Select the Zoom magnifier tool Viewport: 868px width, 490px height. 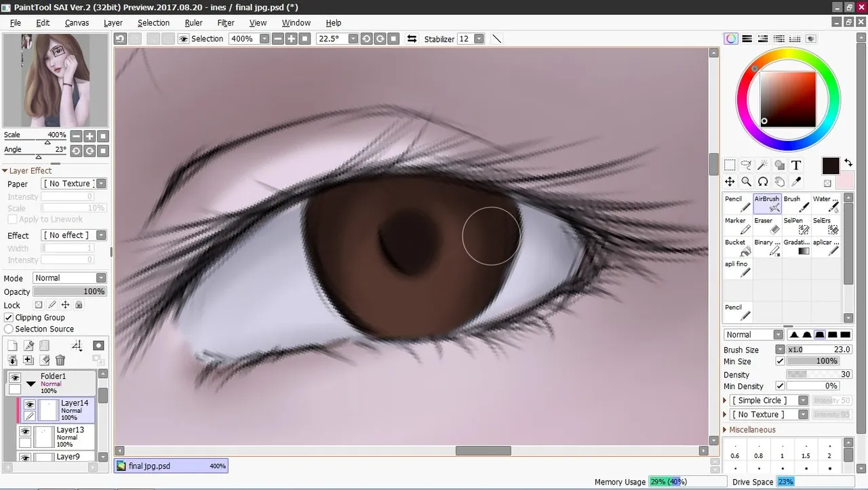click(x=746, y=182)
